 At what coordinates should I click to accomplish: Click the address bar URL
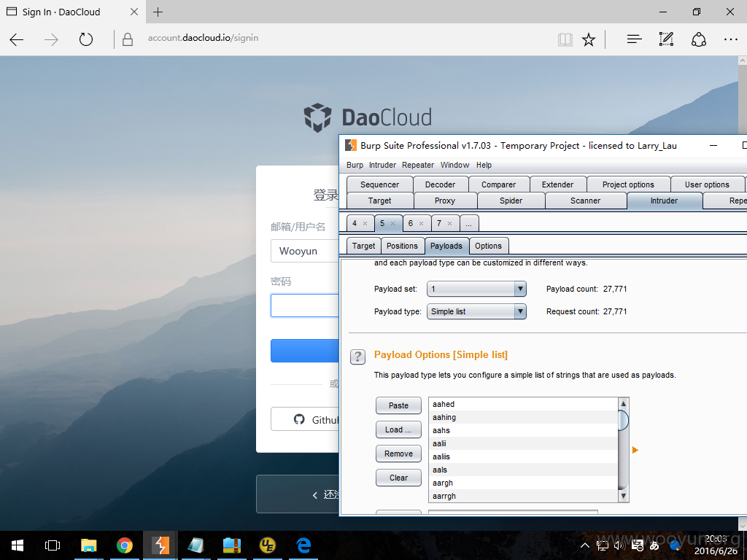pyautogui.click(x=203, y=38)
